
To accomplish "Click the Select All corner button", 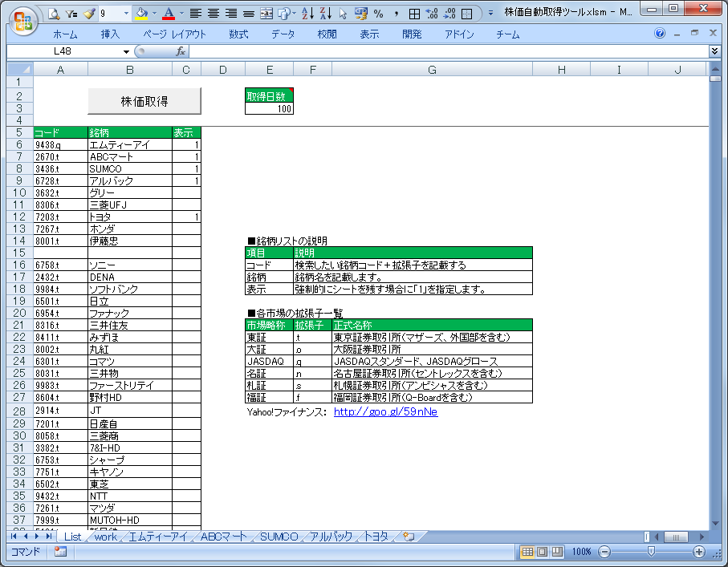I will (20, 70).
